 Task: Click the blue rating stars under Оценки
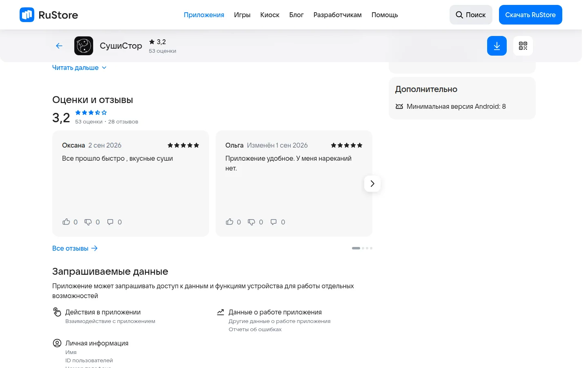click(x=91, y=112)
